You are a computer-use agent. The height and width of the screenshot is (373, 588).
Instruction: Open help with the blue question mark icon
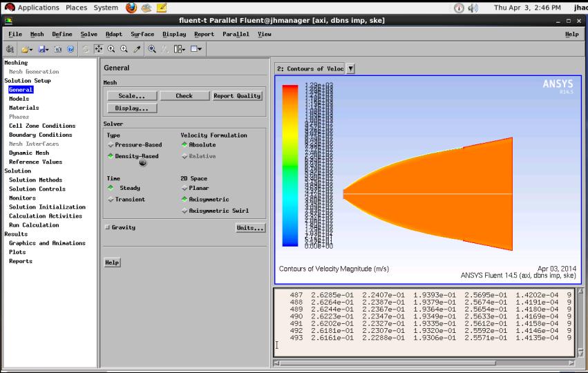click(x=70, y=49)
